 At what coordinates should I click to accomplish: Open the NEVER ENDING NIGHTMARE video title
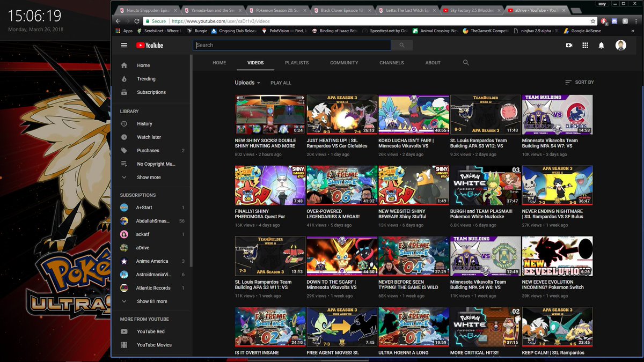[553, 214]
